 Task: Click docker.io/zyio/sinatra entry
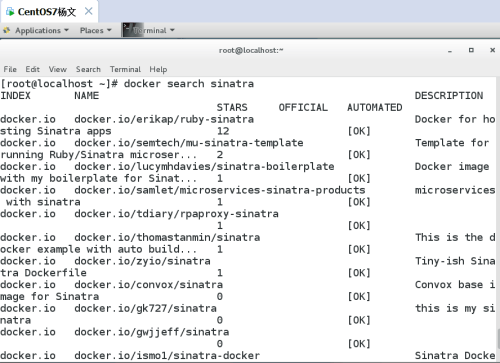(142, 261)
